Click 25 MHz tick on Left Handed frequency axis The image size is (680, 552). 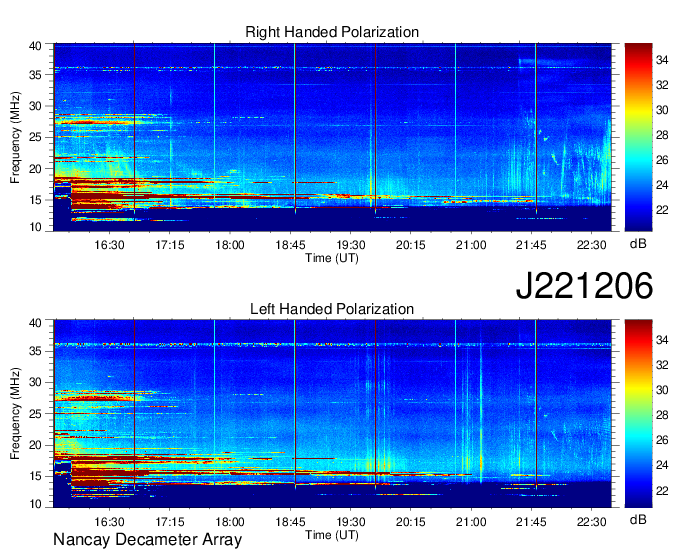[35, 414]
